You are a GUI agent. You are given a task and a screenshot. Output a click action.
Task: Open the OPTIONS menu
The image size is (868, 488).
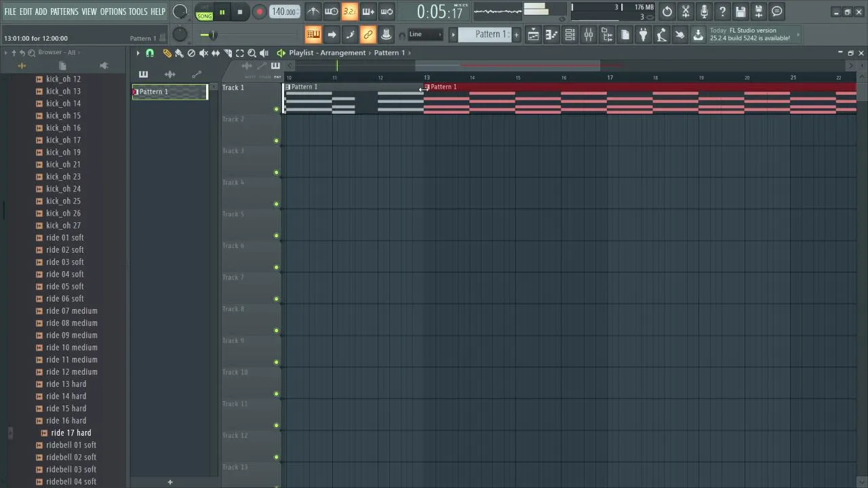coord(113,12)
